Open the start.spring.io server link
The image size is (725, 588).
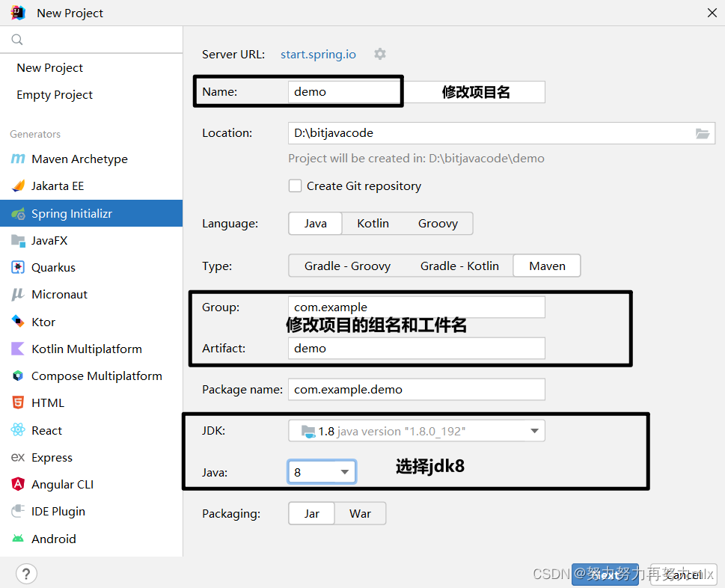(x=318, y=55)
